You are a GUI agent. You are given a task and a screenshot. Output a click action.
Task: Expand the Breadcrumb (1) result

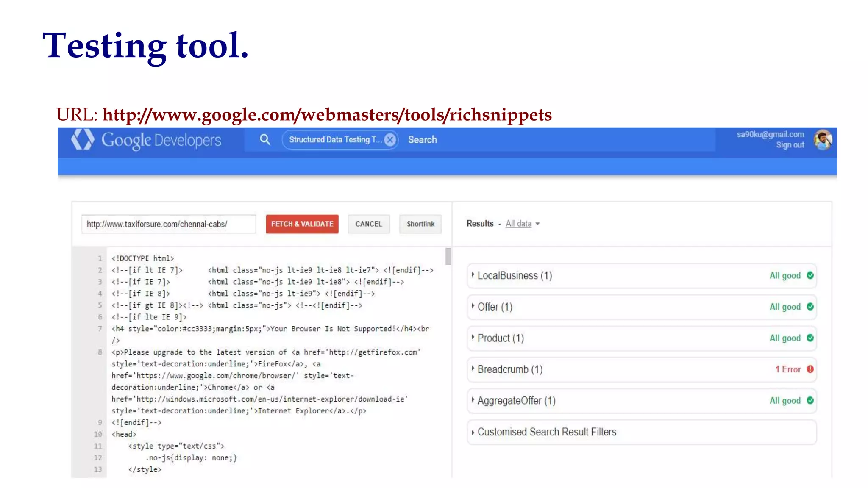[x=642, y=370]
